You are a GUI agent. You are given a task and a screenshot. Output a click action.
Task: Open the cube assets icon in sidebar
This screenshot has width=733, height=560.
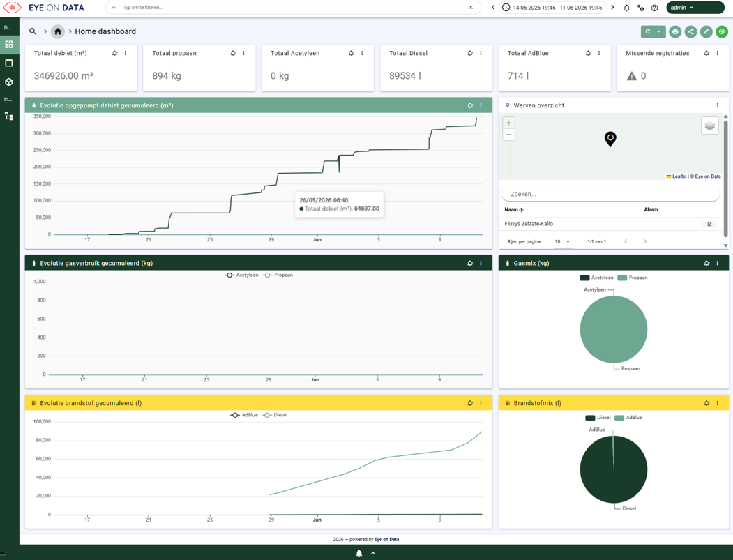(x=9, y=82)
